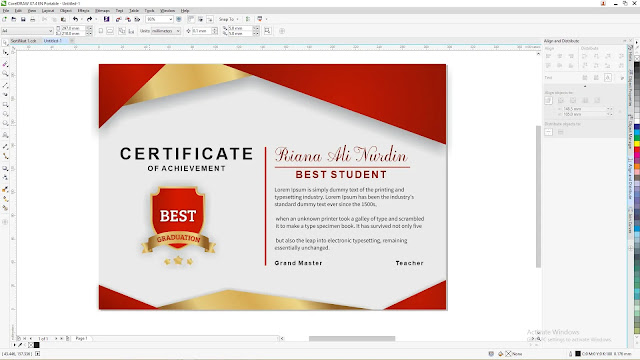Click the add new document tab button

coord(72,41)
